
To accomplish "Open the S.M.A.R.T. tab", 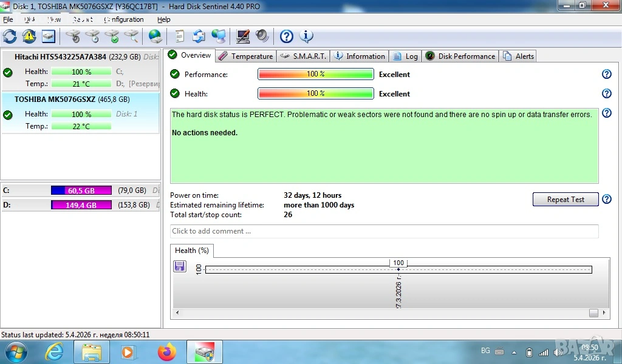I will click(x=303, y=56).
